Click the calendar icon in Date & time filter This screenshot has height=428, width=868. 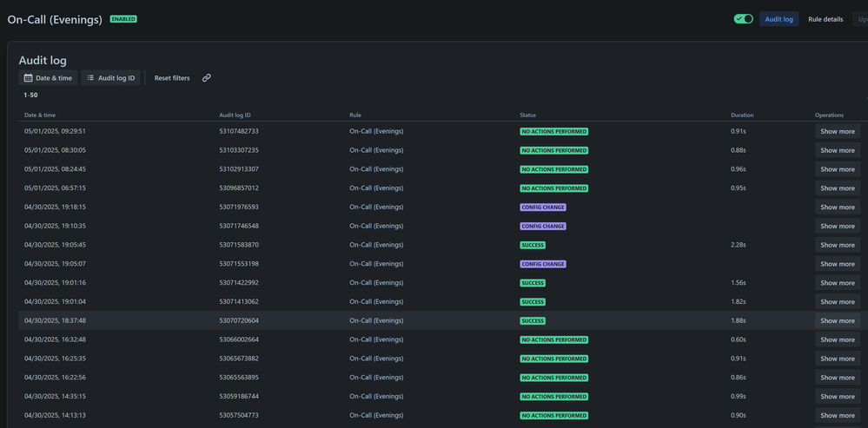29,78
